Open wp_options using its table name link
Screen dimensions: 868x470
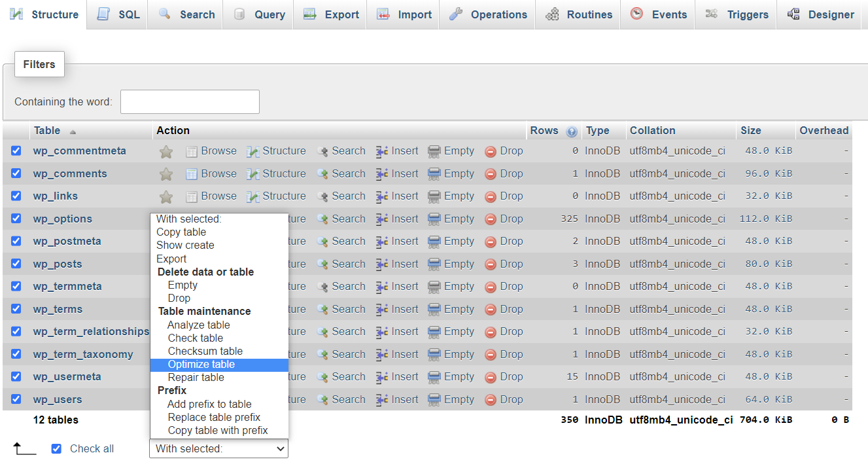[x=62, y=218]
